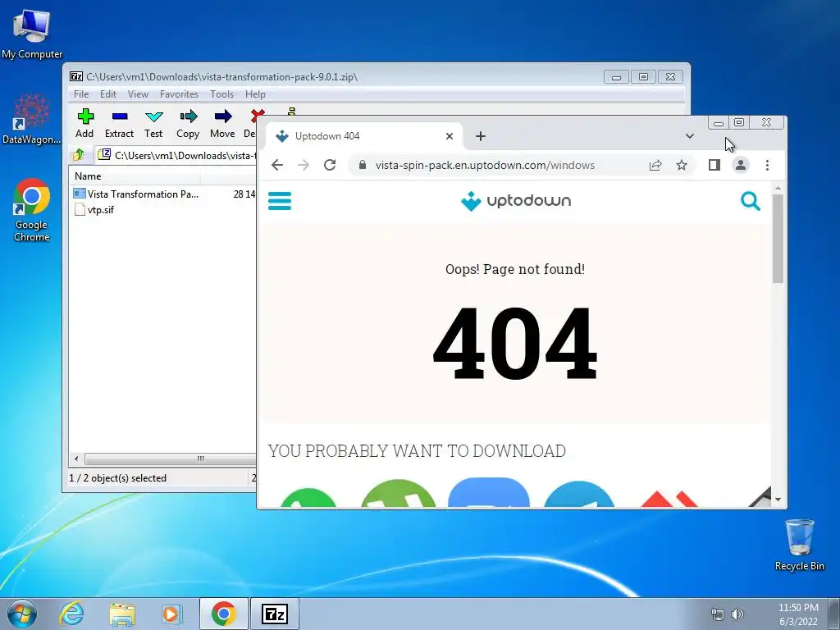Click the page scrollbar up arrow

[x=778, y=188]
